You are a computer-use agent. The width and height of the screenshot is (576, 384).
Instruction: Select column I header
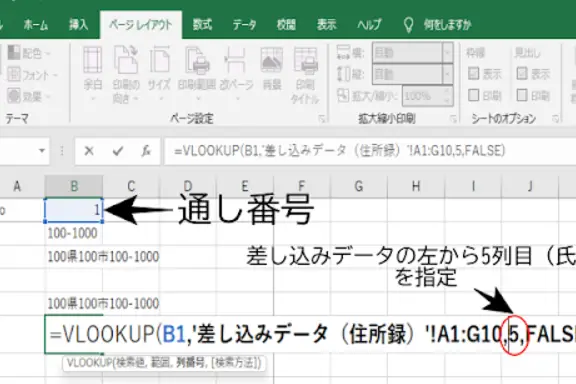pos(473,186)
